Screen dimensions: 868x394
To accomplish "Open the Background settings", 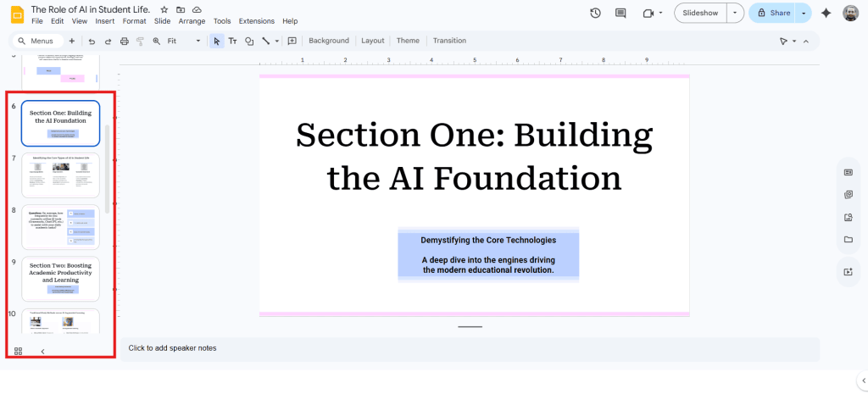I will click(x=329, y=41).
